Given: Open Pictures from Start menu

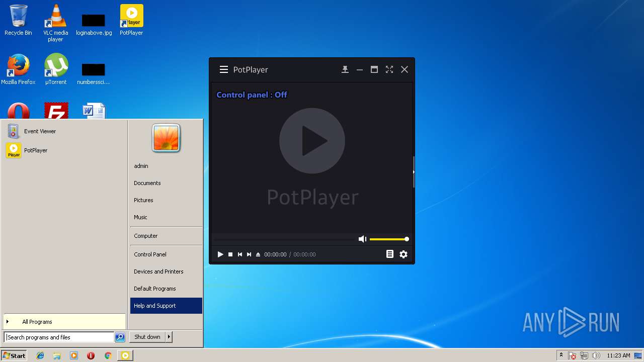Looking at the screenshot, I should point(166,200).
